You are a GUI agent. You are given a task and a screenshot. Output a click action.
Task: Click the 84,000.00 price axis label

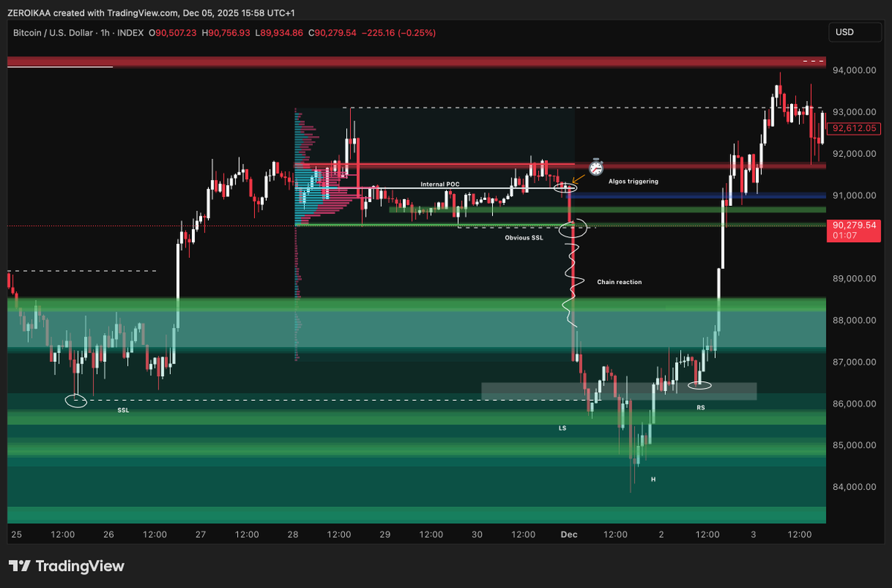pos(856,487)
